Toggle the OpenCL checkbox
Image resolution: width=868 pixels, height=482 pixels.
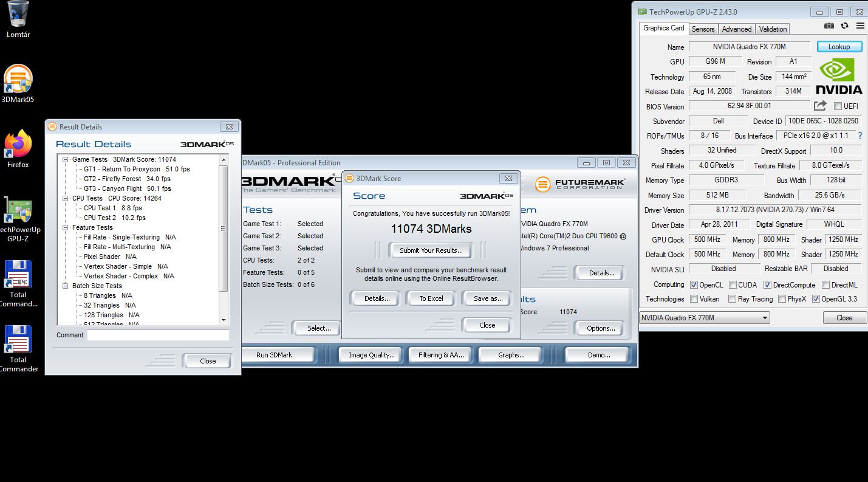pyautogui.click(x=694, y=284)
